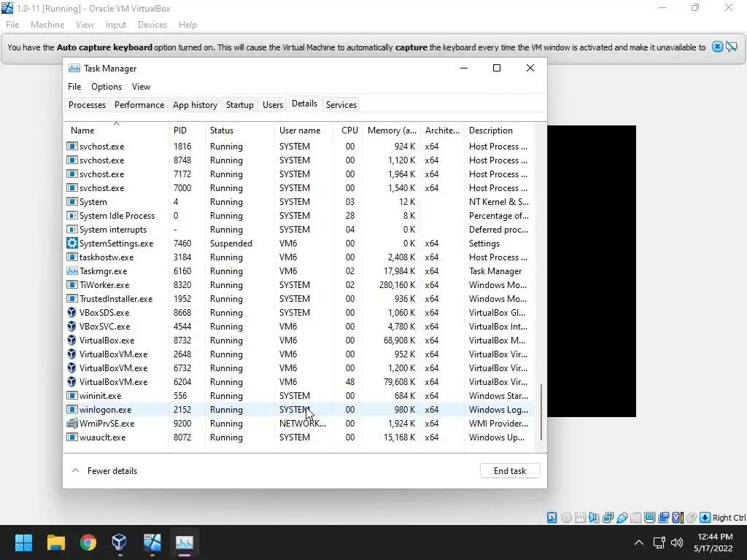Open VirtualBox Manager cube icon in taskbar
Viewport: 747px width, 560px height.
click(x=120, y=542)
